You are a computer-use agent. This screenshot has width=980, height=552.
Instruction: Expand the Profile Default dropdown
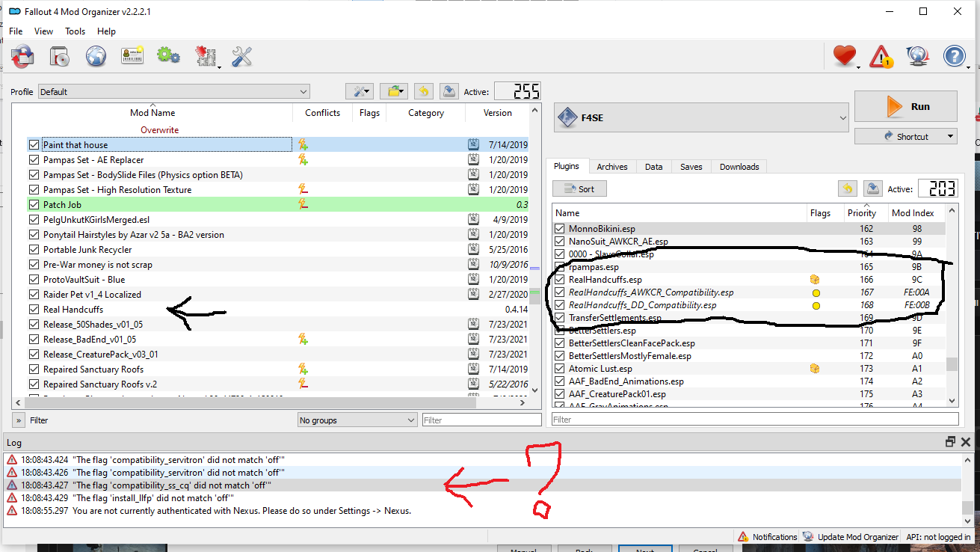click(x=173, y=92)
